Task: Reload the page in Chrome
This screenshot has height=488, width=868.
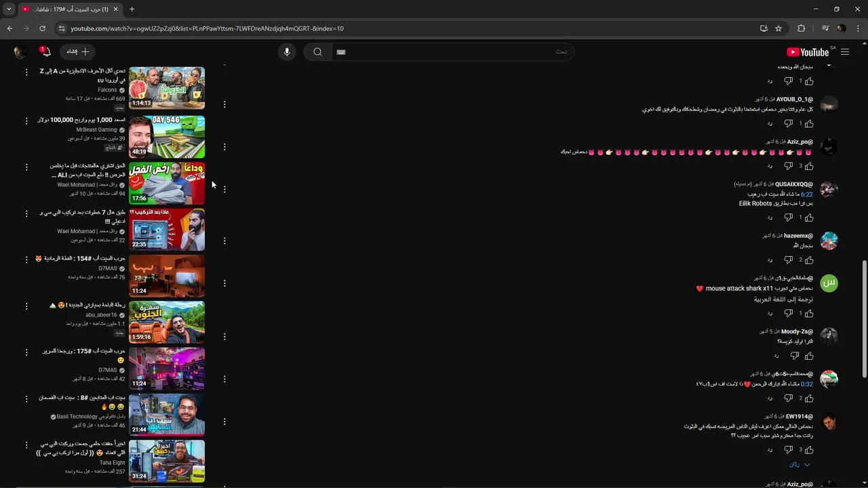Action: pos(42,28)
